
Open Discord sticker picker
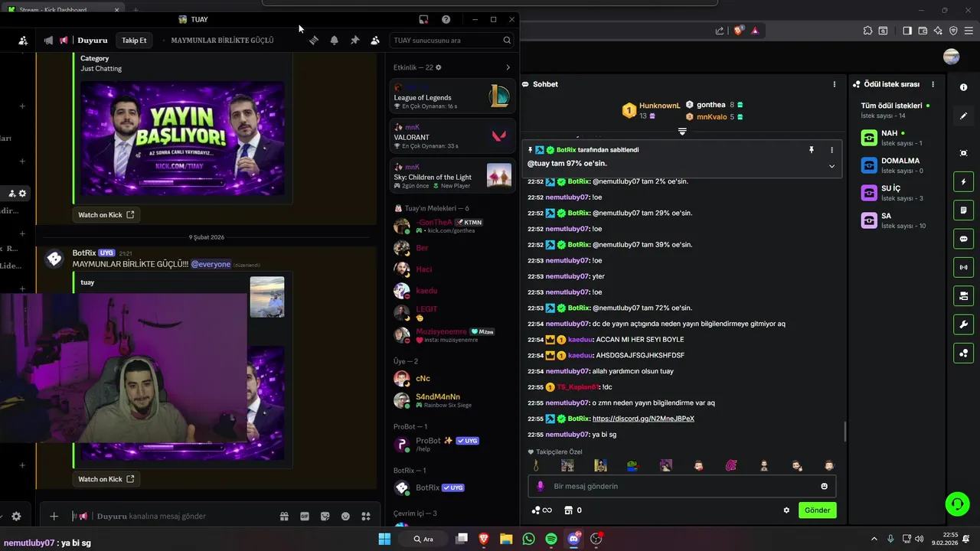pos(325,517)
